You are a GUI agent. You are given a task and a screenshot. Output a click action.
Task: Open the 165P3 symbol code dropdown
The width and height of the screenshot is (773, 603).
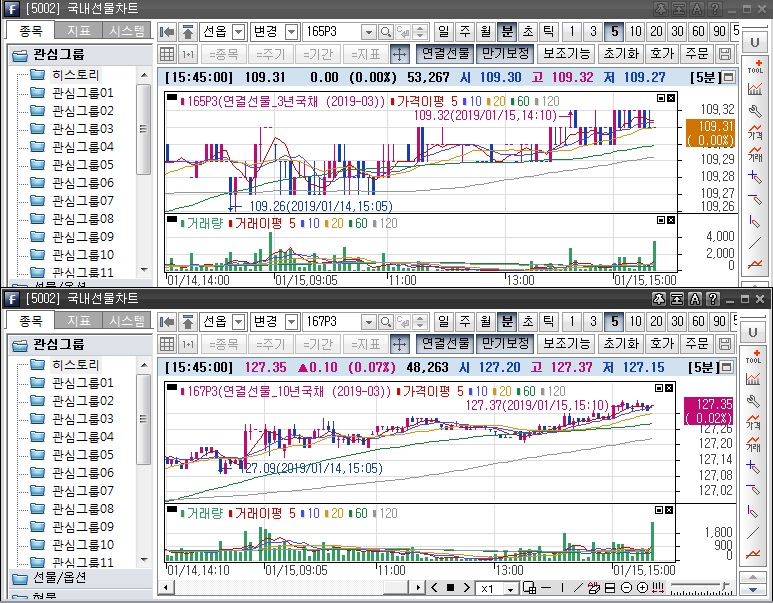pyautogui.click(x=368, y=32)
